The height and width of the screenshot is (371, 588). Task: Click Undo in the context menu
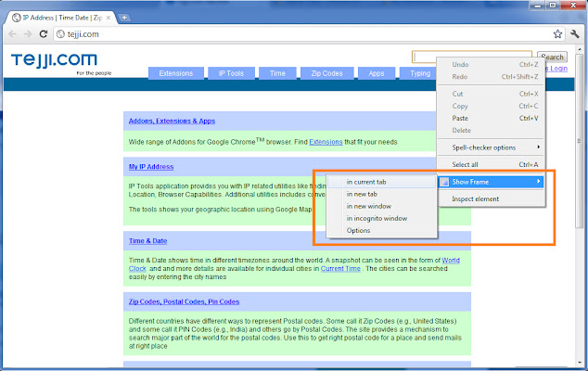click(x=491, y=65)
